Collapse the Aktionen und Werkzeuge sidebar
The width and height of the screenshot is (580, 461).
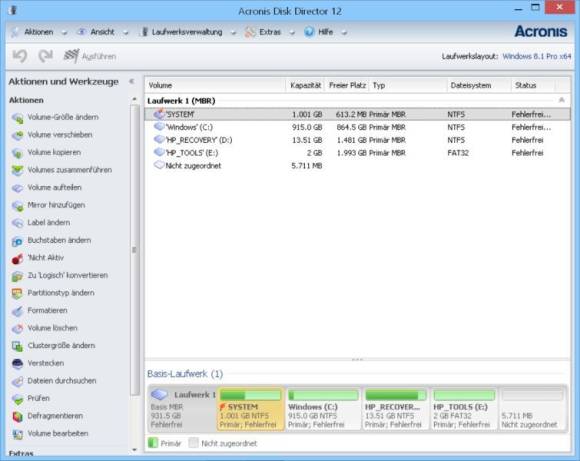[x=131, y=81]
